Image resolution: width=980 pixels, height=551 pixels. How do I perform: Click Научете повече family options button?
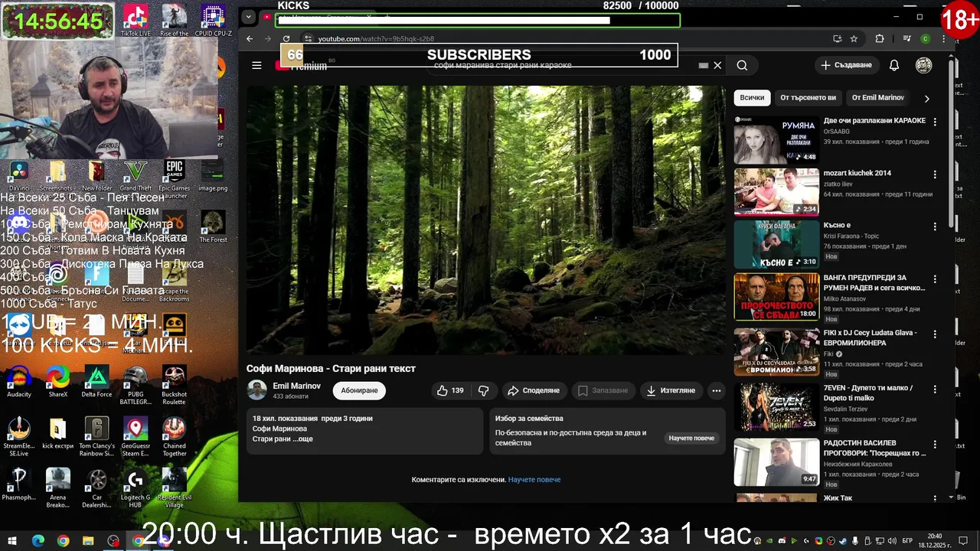[x=691, y=438]
